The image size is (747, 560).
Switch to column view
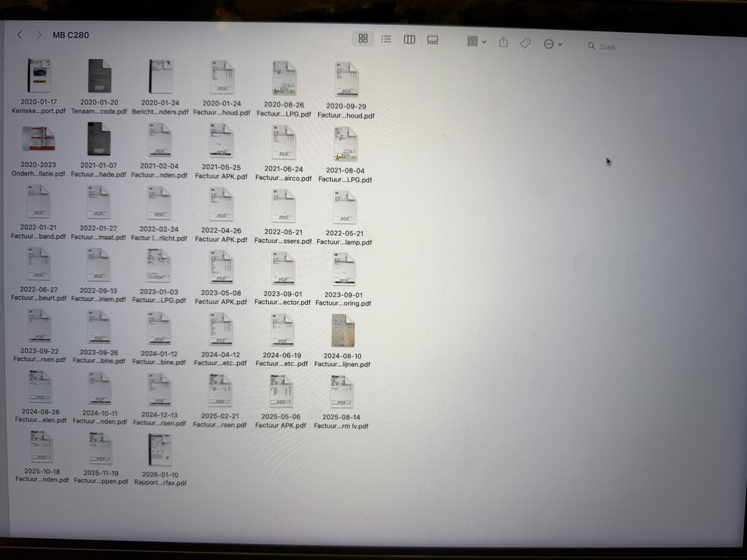[x=409, y=39]
